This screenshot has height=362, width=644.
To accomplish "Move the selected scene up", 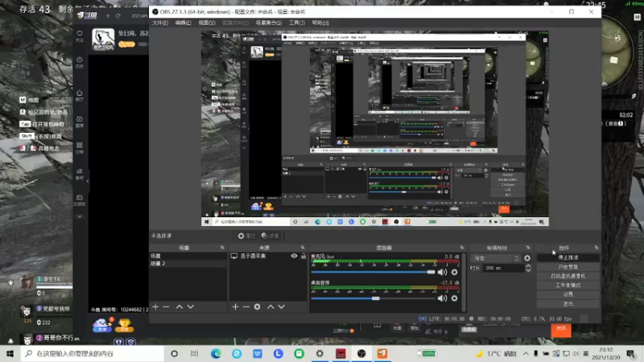I will point(180,306).
